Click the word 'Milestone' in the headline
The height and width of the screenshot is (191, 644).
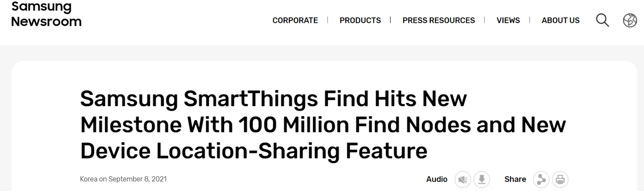pyautogui.click(x=130, y=125)
